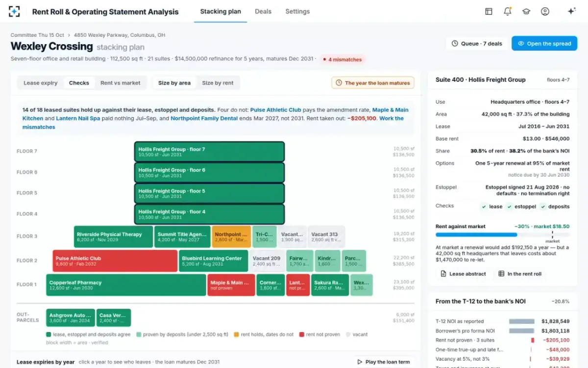The height and width of the screenshot is (368, 588).
Task: Click Open the spread button
Action: (x=544, y=44)
